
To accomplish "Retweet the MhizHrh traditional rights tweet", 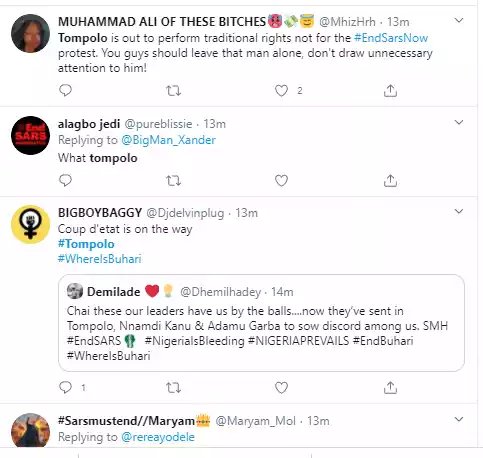I will 173,91.
